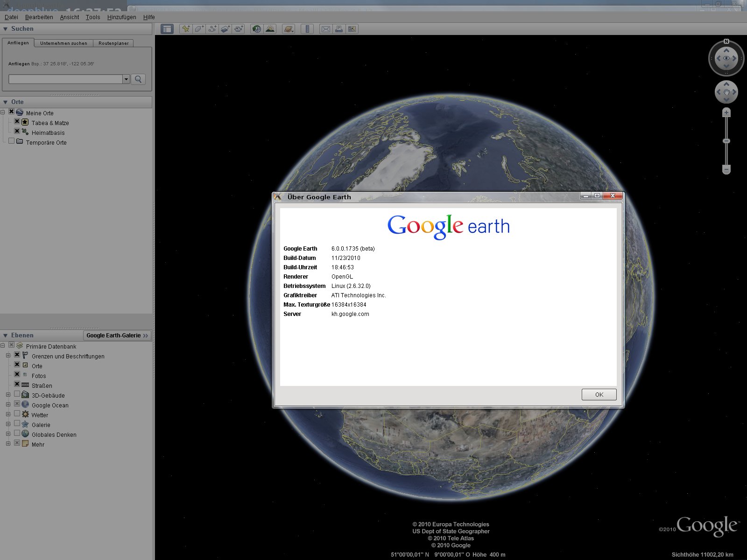Record a tour with camera icon
Viewport: 747px width, 560px height.
click(239, 29)
